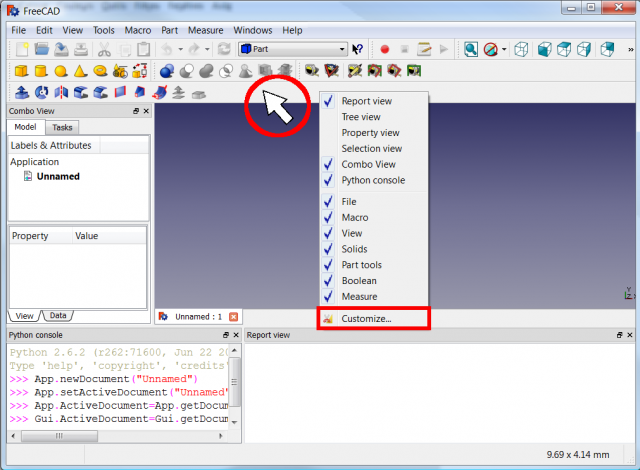Click the Extrude tool icon

point(22,92)
